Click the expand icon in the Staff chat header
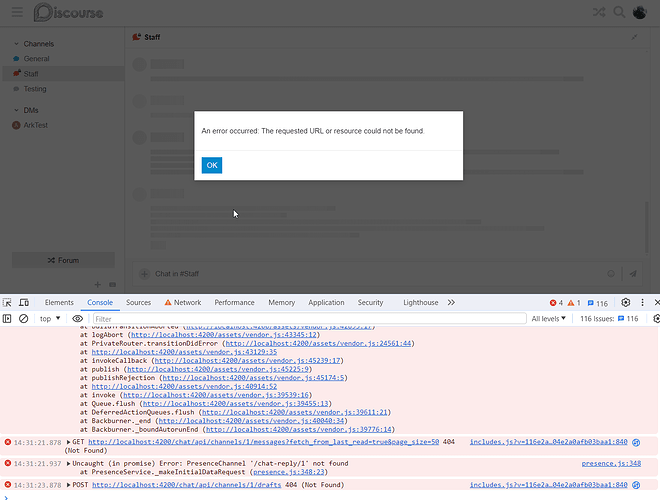660x500 pixels. tap(634, 37)
